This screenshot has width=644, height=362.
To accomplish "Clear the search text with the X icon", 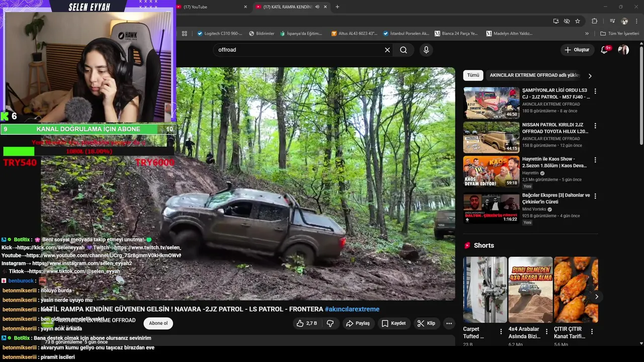I will point(387,50).
